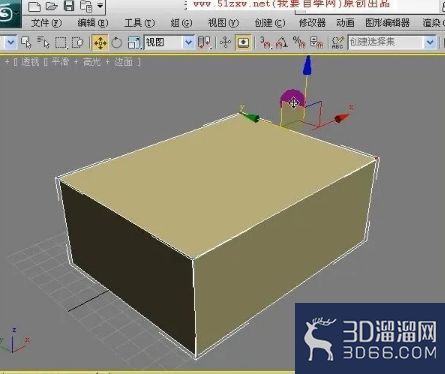Image resolution: width=445 pixels, height=374 pixels.
Task: Toggle Window/Crossing selection mode
Action: click(x=78, y=43)
